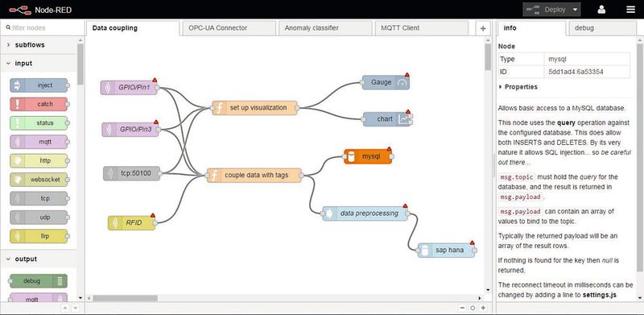This screenshot has height=315, width=644.
Task: Switch to the MQTT Client tab
Action: pyautogui.click(x=421, y=28)
